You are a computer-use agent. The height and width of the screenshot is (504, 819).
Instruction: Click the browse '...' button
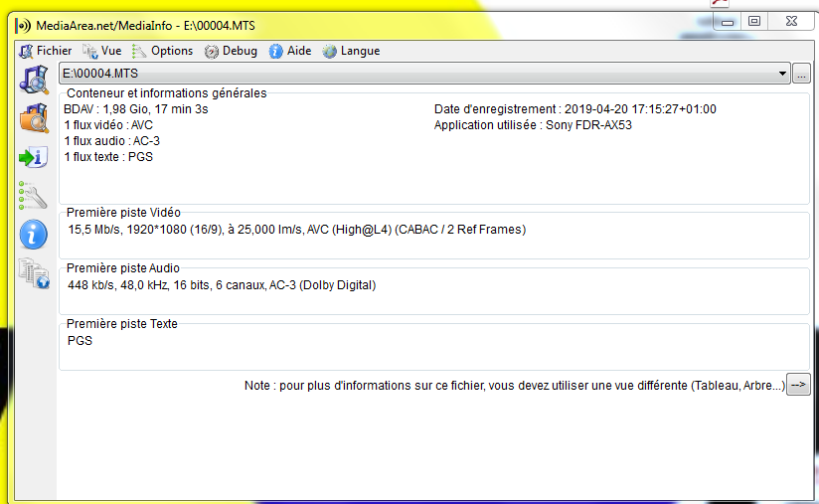point(801,74)
